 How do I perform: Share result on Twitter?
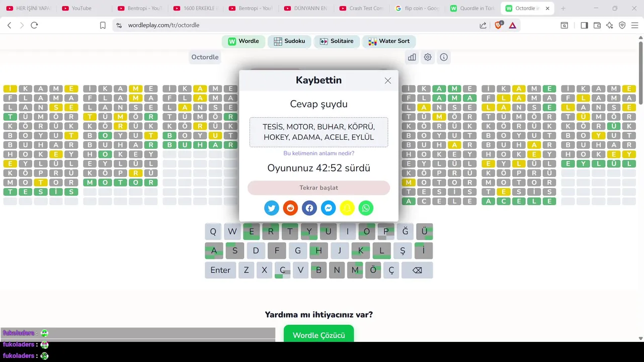(x=272, y=208)
